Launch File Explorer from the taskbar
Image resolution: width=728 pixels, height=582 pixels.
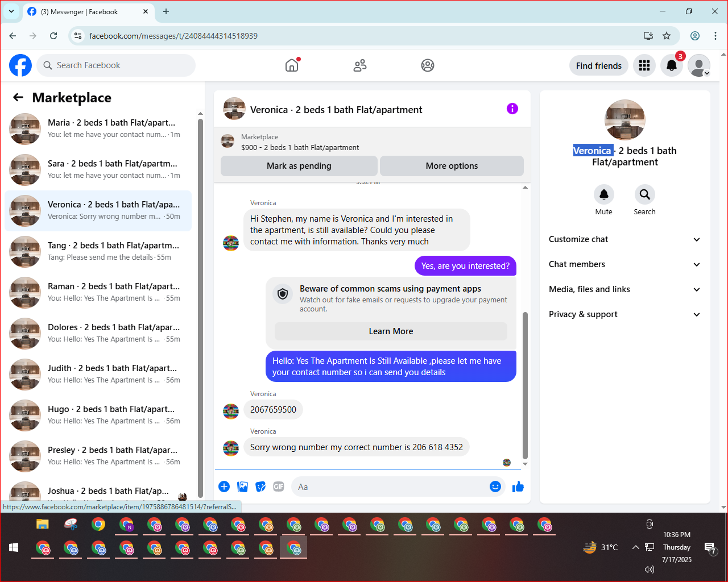[43, 524]
